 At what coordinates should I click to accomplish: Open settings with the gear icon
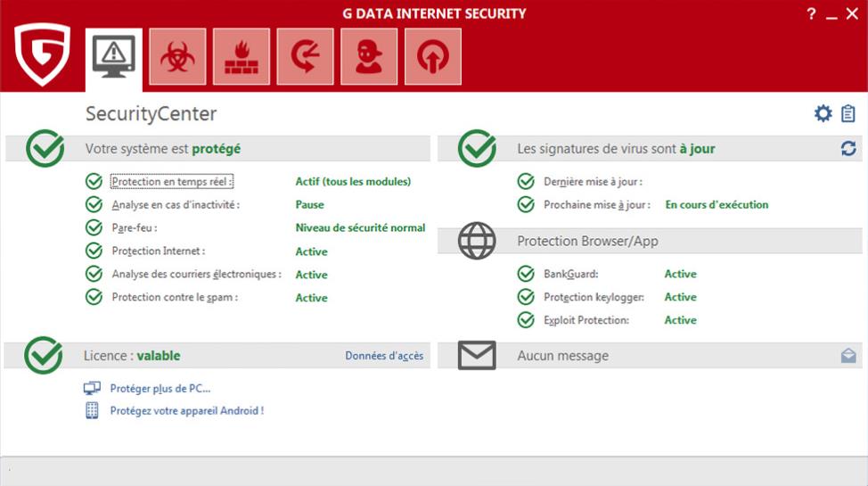[x=823, y=113]
